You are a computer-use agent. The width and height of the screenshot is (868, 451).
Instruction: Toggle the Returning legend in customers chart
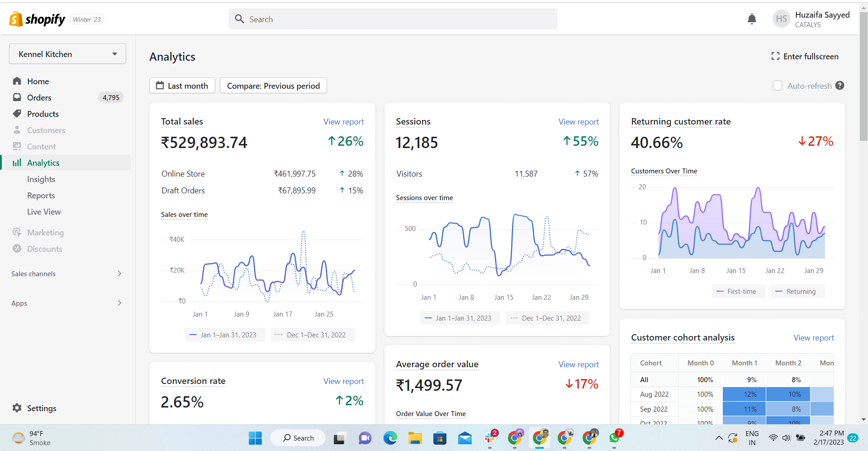[796, 292]
